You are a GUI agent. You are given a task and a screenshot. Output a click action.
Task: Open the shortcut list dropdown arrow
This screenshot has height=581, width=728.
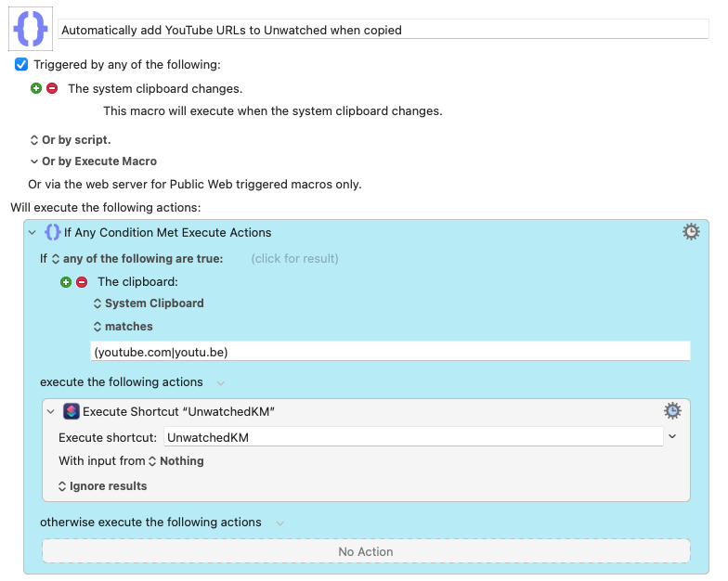672,436
